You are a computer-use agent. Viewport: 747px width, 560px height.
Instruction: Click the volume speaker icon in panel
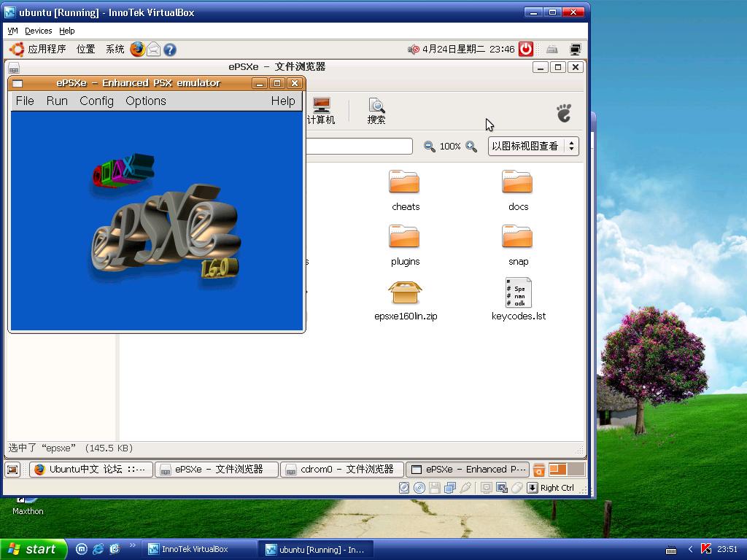(413, 49)
